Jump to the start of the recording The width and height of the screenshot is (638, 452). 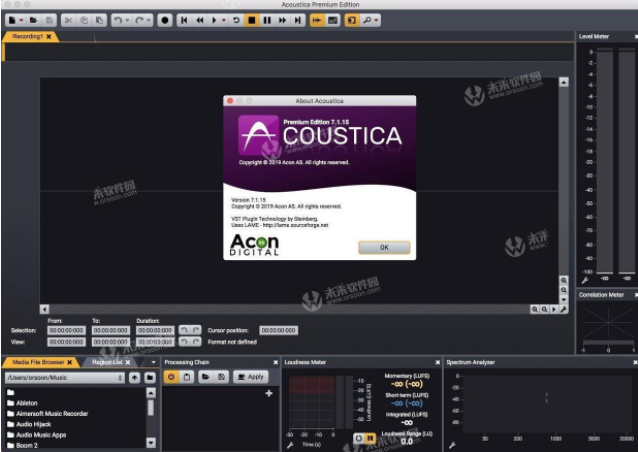(184, 20)
